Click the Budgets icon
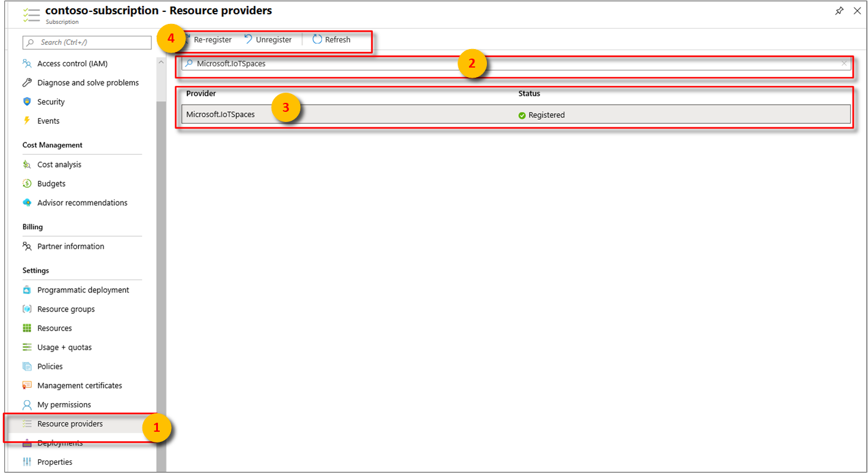The image size is (868, 473). click(27, 184)
